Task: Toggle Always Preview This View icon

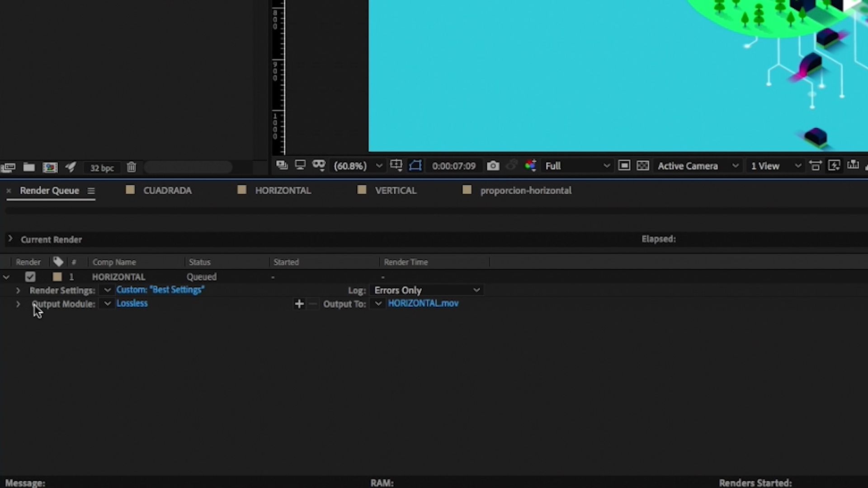Action: [282, 165]
